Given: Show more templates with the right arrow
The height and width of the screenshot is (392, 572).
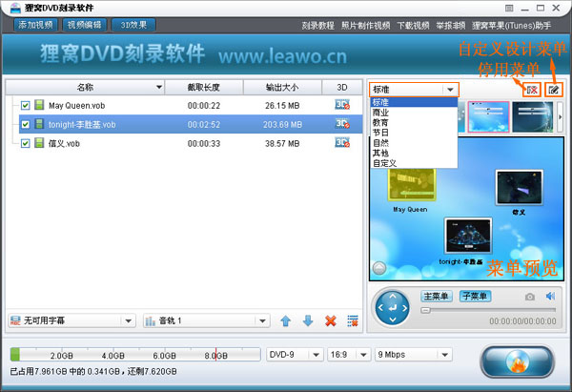Looking at the screenshot, I should coord(560,117).
